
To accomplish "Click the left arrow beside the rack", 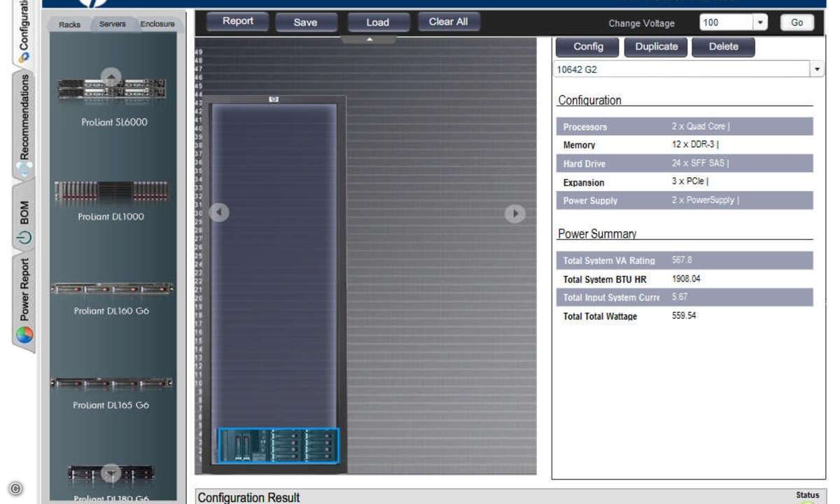I will tap(219, 212).
